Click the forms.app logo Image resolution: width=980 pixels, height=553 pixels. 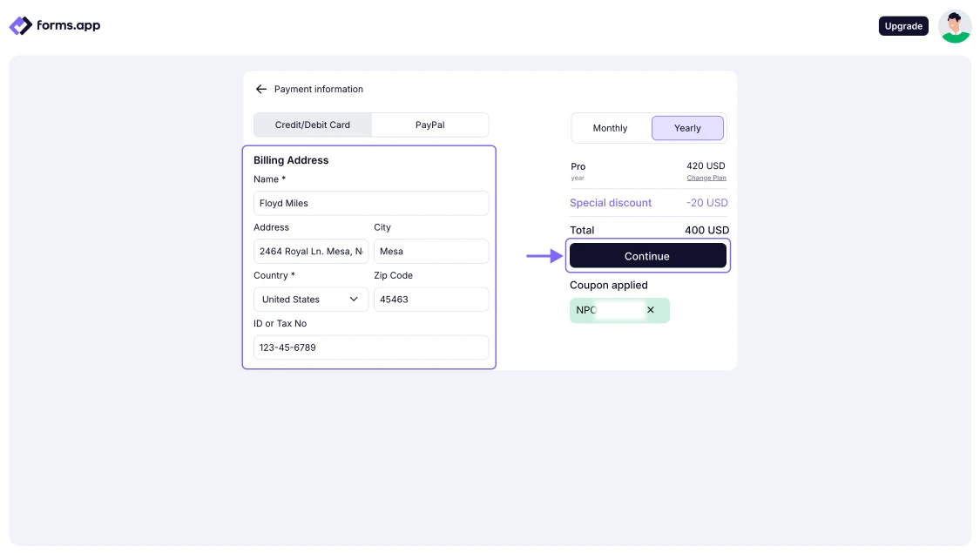pyautogui.click(x=55, y=26)
